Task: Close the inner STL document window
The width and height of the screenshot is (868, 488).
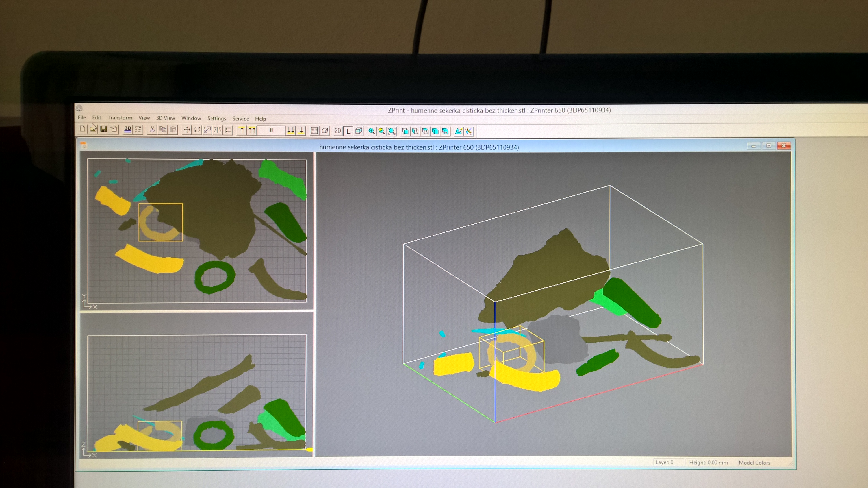Action: point(784,146)
